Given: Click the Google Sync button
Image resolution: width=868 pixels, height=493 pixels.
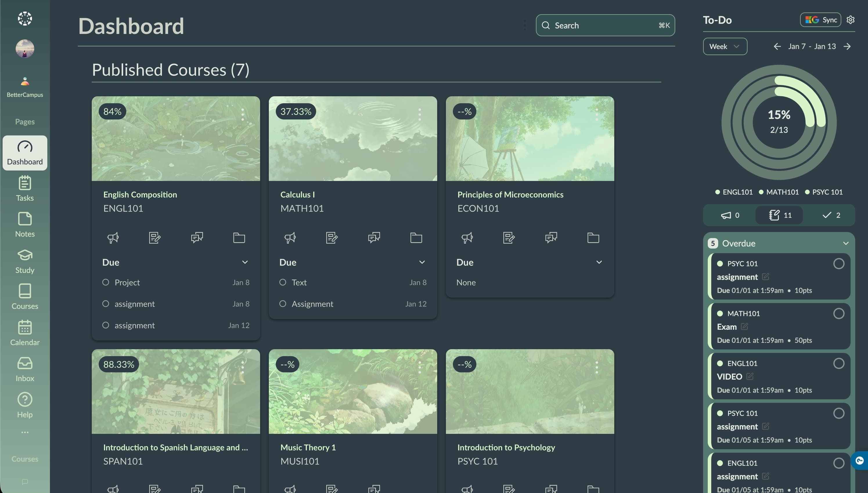Looking at the screenshot, I should (x=820, y=20).
